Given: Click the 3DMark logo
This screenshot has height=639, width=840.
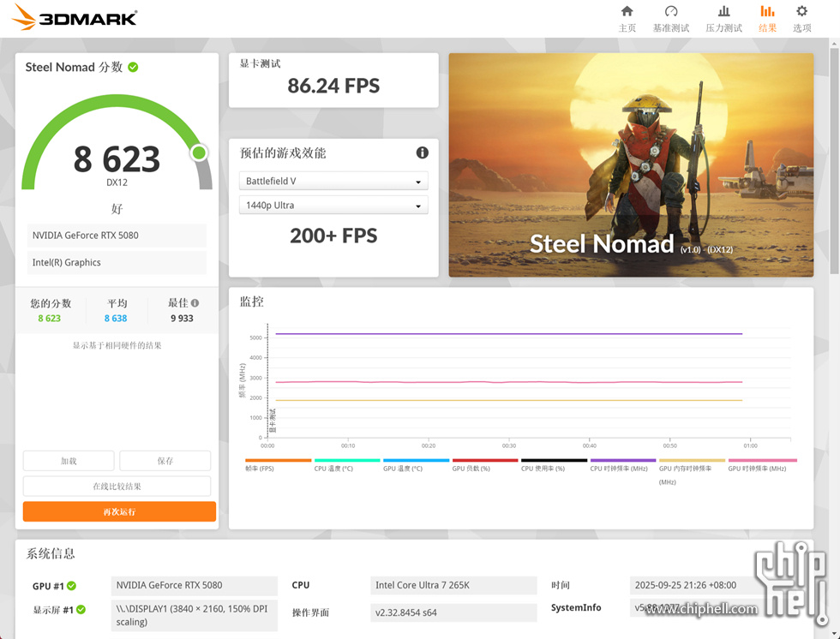Looking at the screenshot, I should click(x=75, y=17).
